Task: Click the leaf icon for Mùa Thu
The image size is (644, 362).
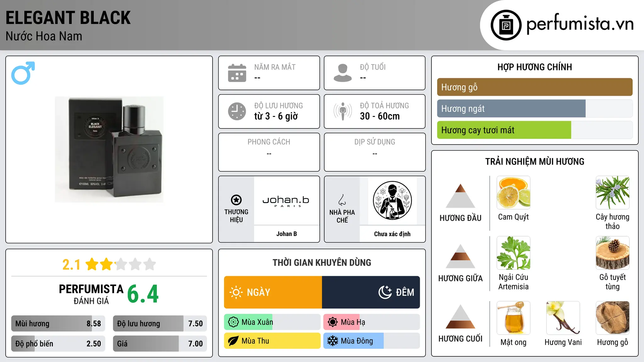Action: tap(233, 341)
